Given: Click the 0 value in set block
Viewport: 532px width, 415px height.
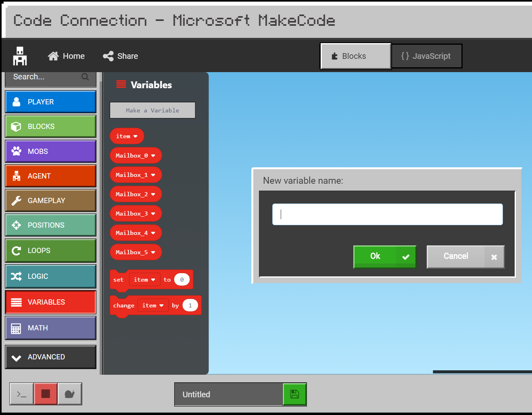Looking at the screenshot, I should click(182, 280).
